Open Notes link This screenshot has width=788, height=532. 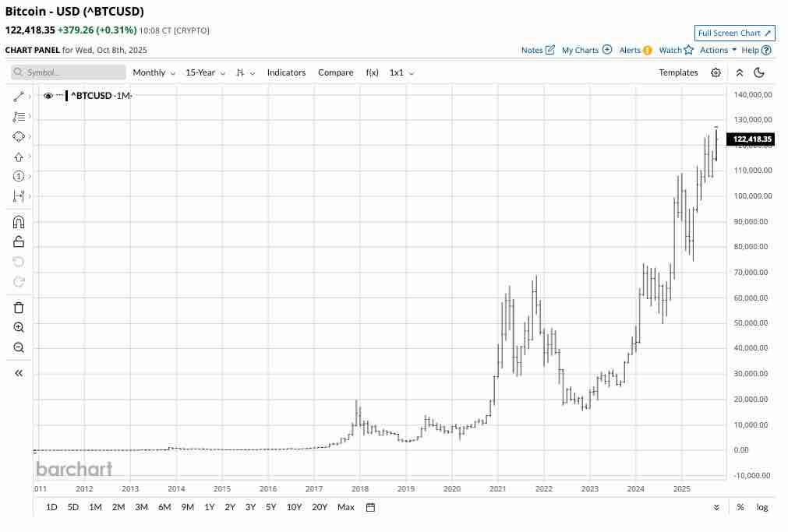538,50
